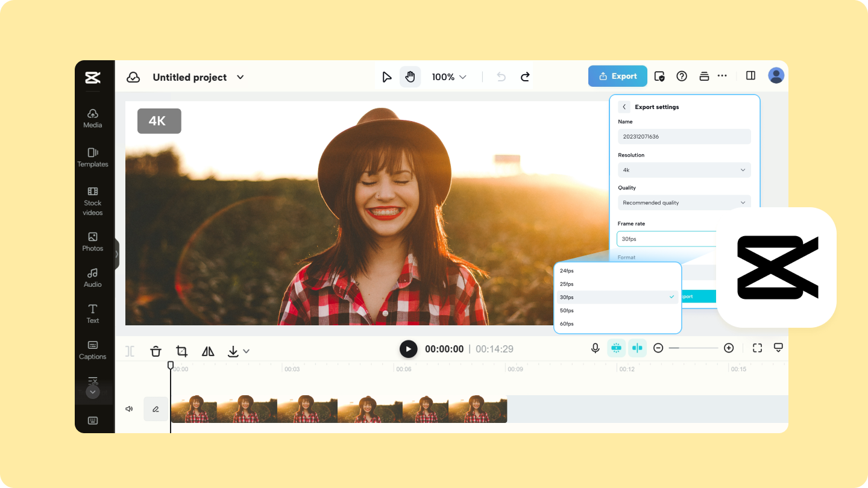Click the monitor icon at timeline toolbar end
This screenshot has width=868, height=488.
[x=778, y=348]
